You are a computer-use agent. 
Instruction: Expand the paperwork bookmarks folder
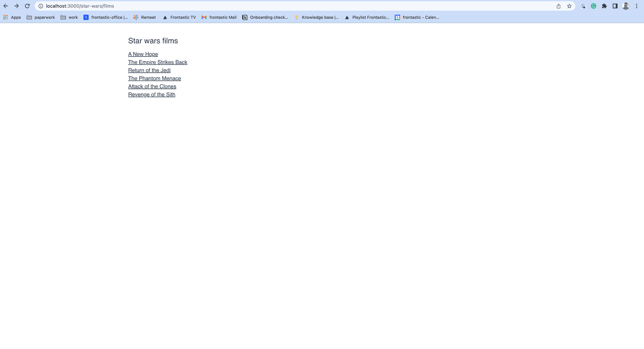pos(41,18)
